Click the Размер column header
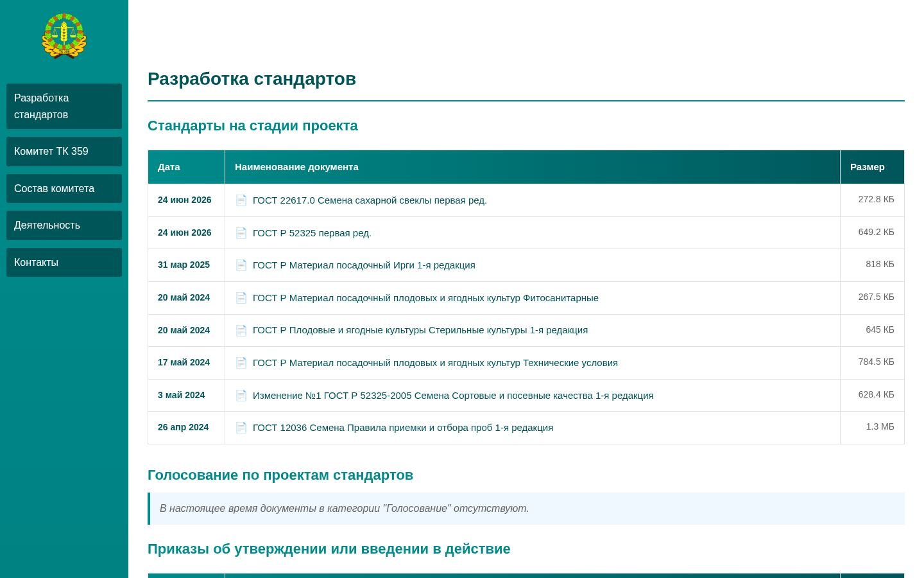 872,167
